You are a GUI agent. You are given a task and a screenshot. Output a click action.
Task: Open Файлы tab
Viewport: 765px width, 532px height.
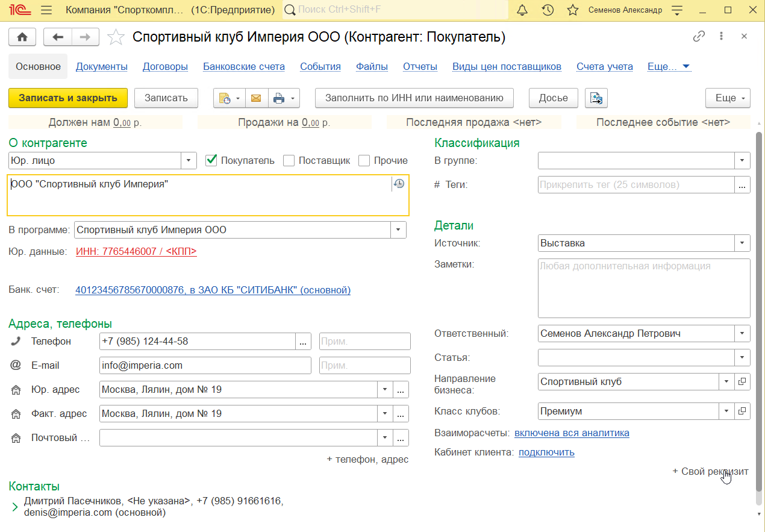[372, 66]
